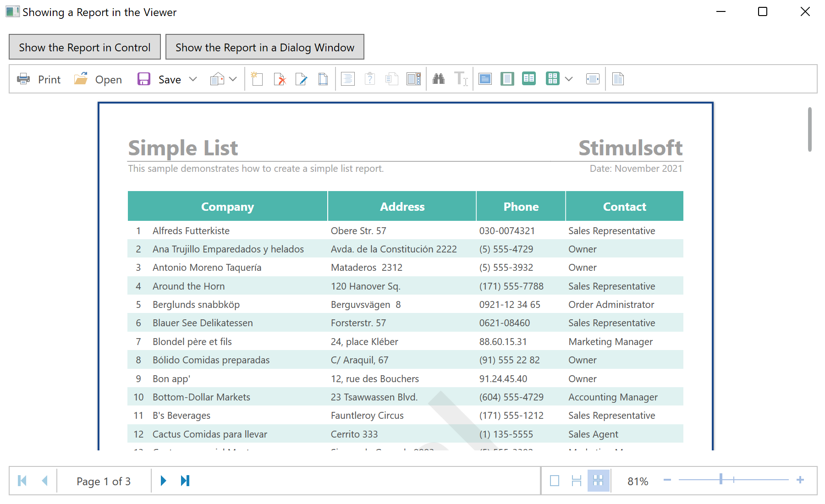Click the Contact column header
The width and height of the screenshot is (825, 504).
point(625,207)
